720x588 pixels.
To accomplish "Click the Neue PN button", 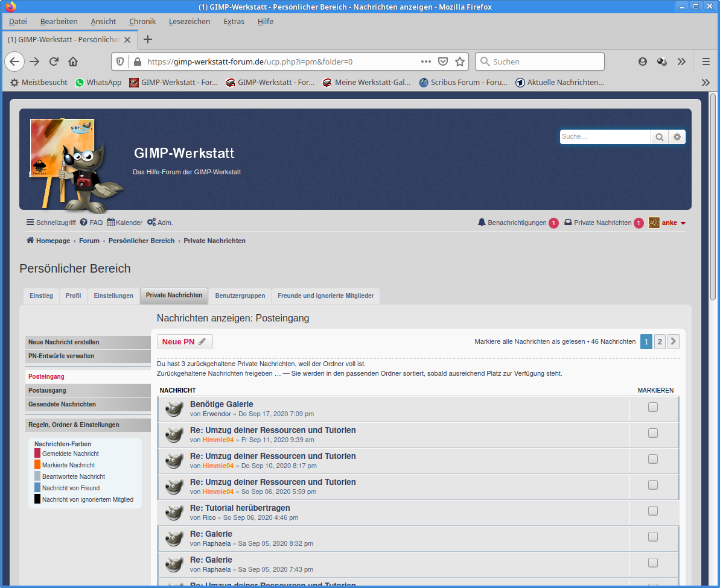I will (x=185, y=341).
